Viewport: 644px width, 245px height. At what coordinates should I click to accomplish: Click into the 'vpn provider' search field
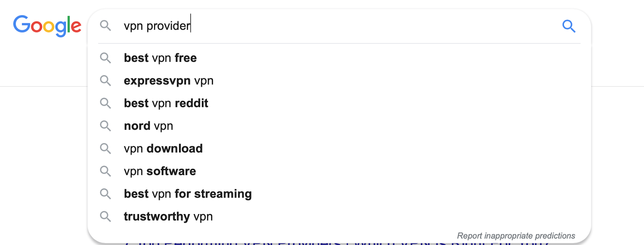point(322,26)
